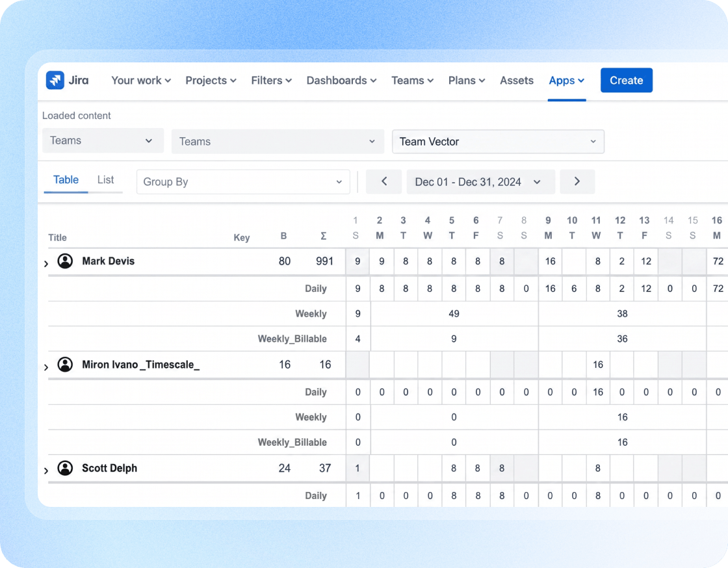Click Mark Devis avatar icon
This screenshot has width=728, height=568.
tap(65, 261)
